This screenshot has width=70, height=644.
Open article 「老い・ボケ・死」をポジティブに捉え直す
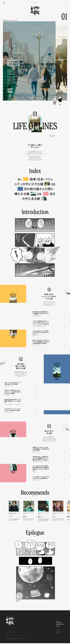pyautogui.click(x=21, y=384)
